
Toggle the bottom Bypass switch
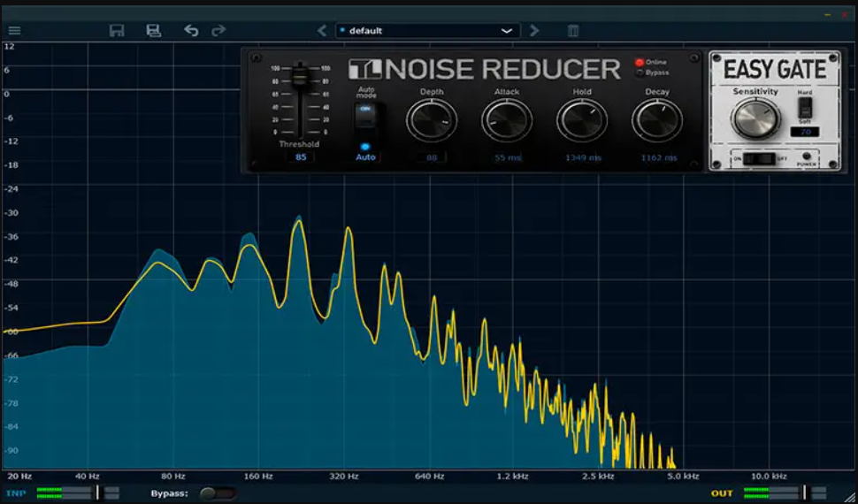pyautogui.click(x=218, y=493)
